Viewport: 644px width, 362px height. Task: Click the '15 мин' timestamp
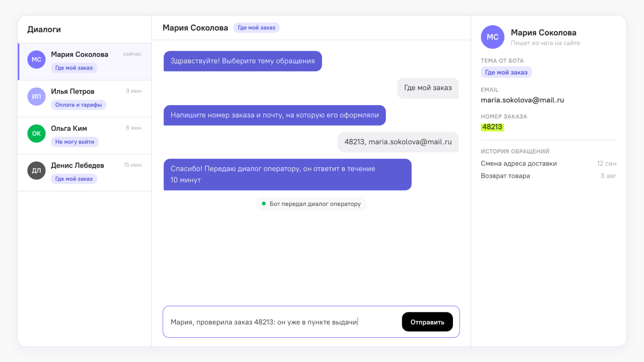coord(133,165)
